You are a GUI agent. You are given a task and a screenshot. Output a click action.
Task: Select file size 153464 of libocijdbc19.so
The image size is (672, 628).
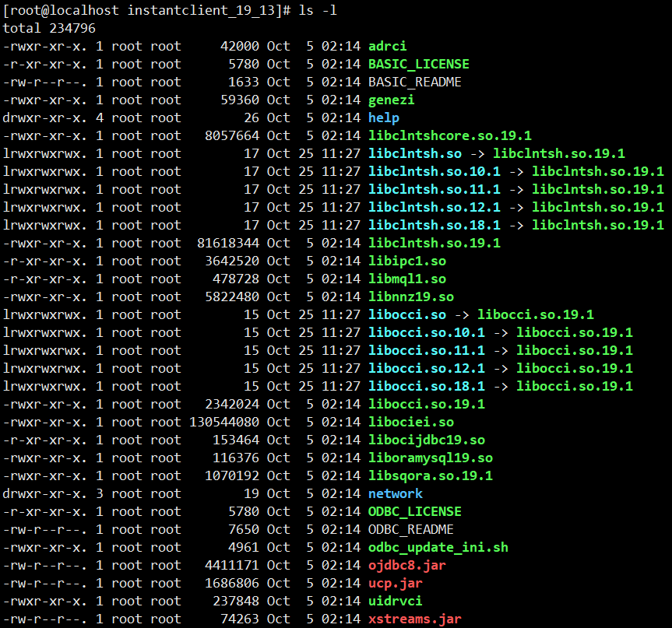pos(236,440)
